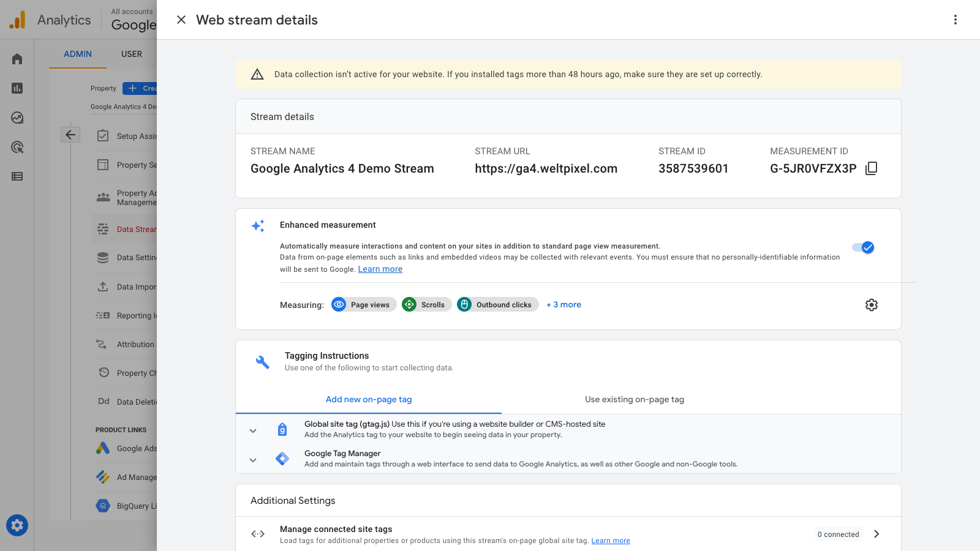Switch to the USER tab
Viewport: 980px width, 551px height.
(132, 54)
